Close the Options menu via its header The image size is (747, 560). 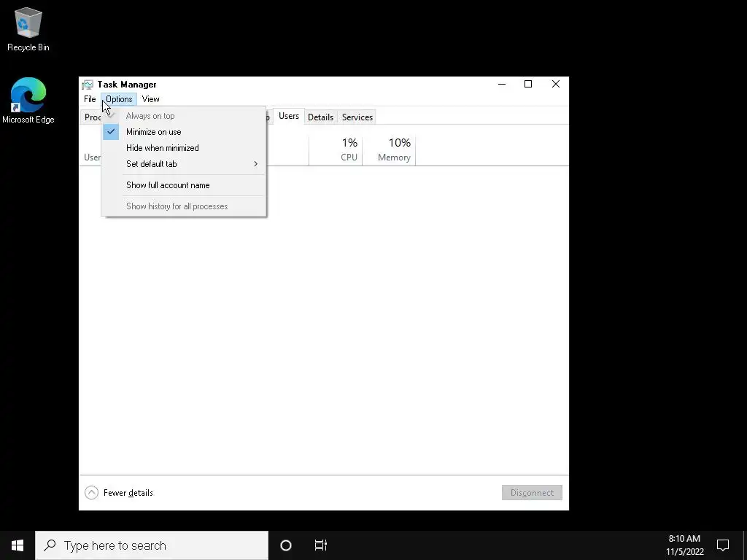119,99
